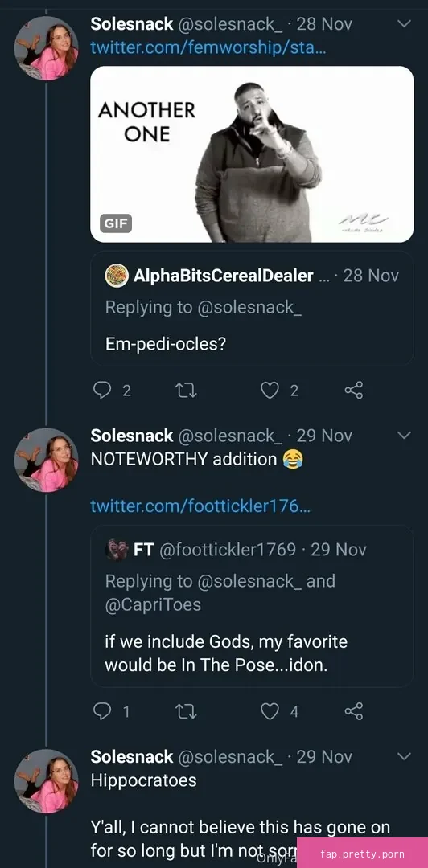The height and width of the screenshot is (868, 428).
Task: Click the AlphaBitsCerealDealer profile icon
Action: pyautogui.click(x=117, y=276)
